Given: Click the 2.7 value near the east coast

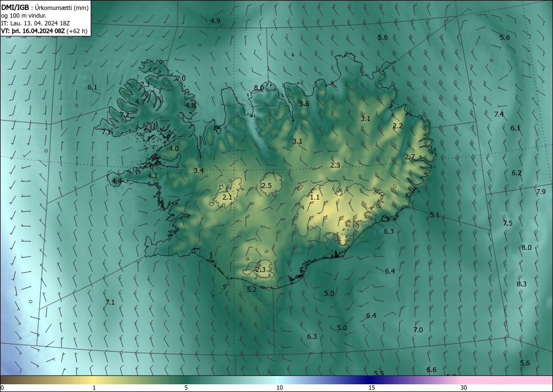Looking at the screenshot, I should coord(410,157).
